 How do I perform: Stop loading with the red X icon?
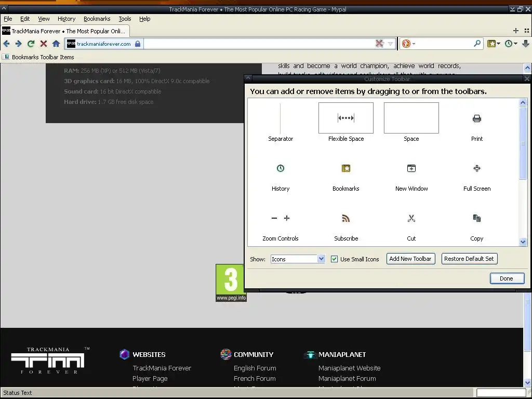(44, 44)
